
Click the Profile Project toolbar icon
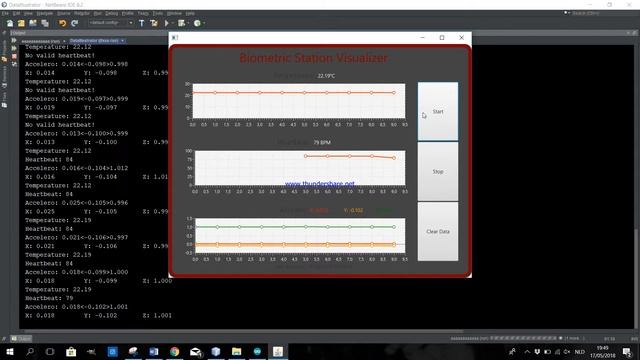point(197,23)
